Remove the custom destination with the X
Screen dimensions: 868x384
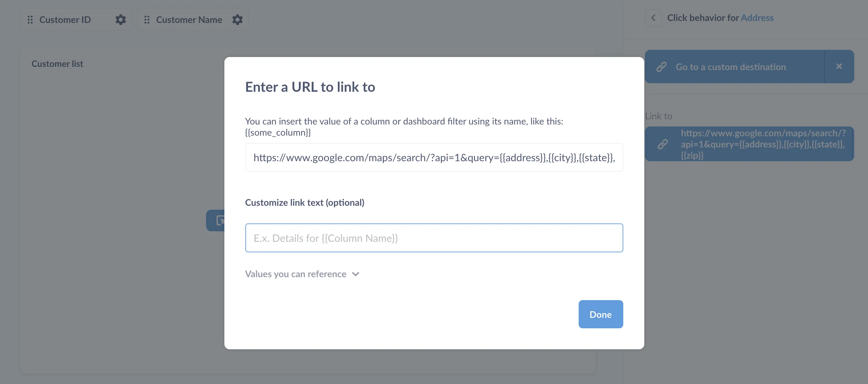[839, 67]
